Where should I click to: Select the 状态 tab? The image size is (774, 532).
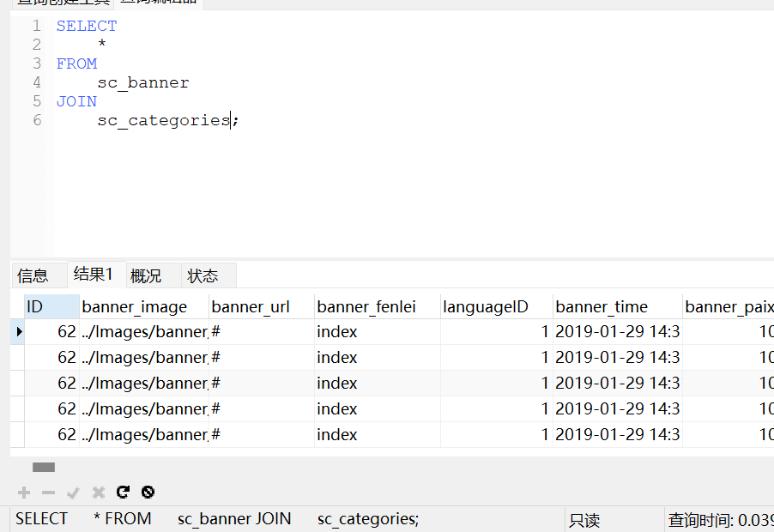203,275
